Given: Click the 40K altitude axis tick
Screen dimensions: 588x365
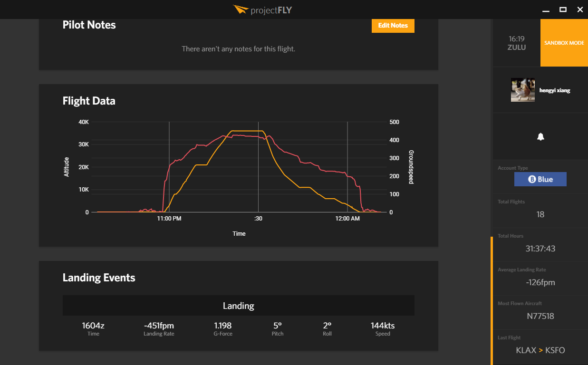Looking at the screenshot, I should coord(84,122).
